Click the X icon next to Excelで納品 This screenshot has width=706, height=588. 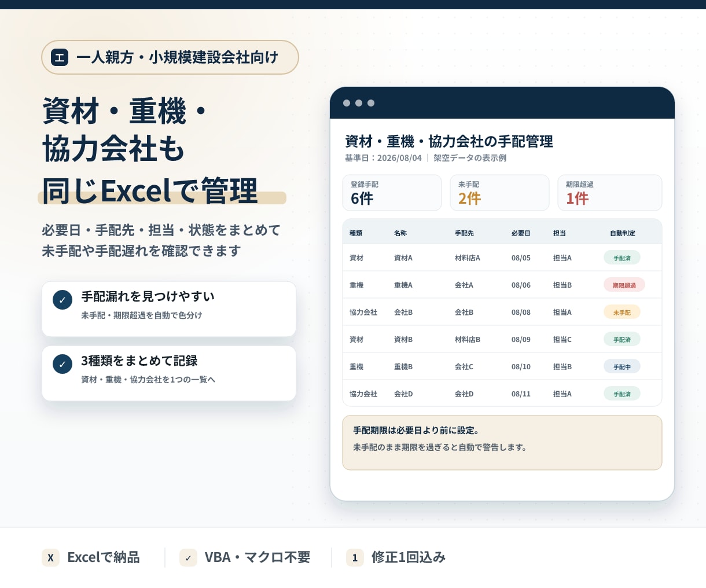pyautogui.click(x=50, y=557)
